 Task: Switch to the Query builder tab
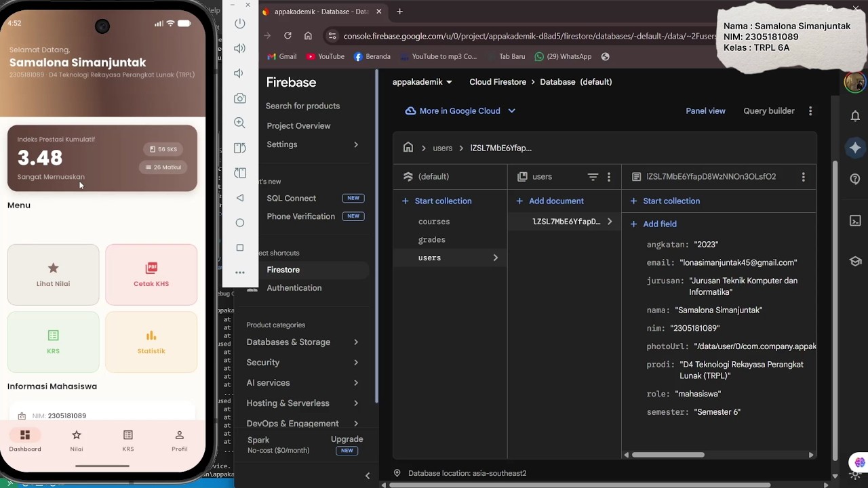point(769,111)
